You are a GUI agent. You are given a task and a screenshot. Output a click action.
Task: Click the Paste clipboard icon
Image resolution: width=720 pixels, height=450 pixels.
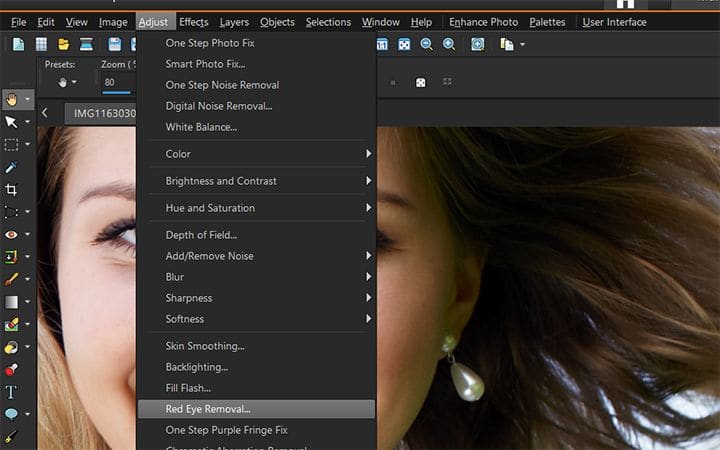point(507,45)
